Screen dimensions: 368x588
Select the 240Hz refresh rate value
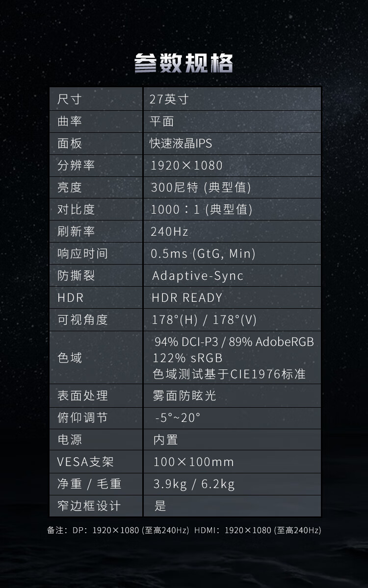tap(169, 232)
